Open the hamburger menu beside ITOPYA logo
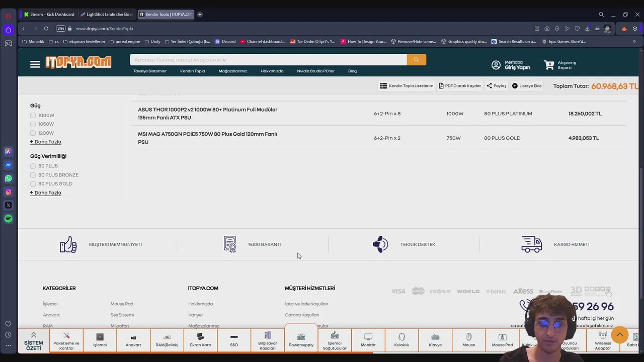The height and width of the screenshot is (362, 644). [x=35, y=64]
